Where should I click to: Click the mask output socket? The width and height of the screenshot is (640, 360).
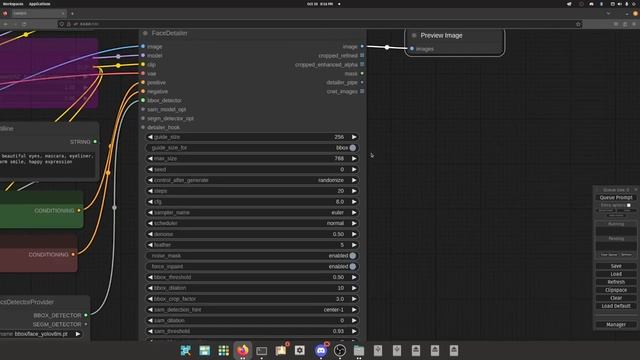362,73
